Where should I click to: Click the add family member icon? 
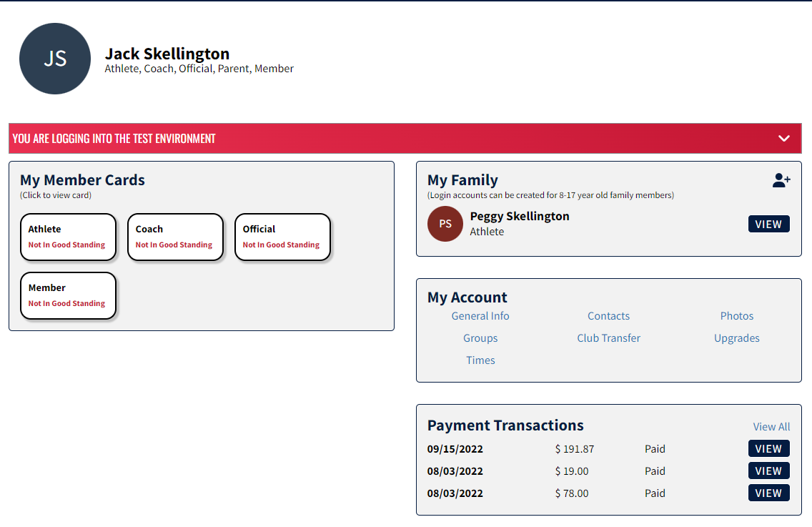781,181
